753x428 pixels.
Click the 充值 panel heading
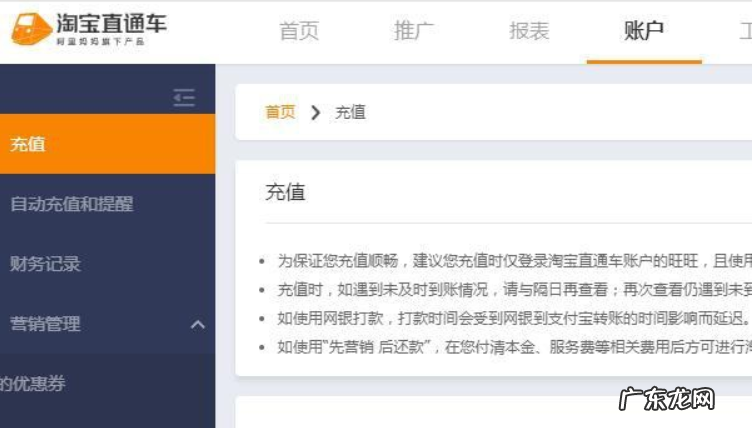[285, 192]
